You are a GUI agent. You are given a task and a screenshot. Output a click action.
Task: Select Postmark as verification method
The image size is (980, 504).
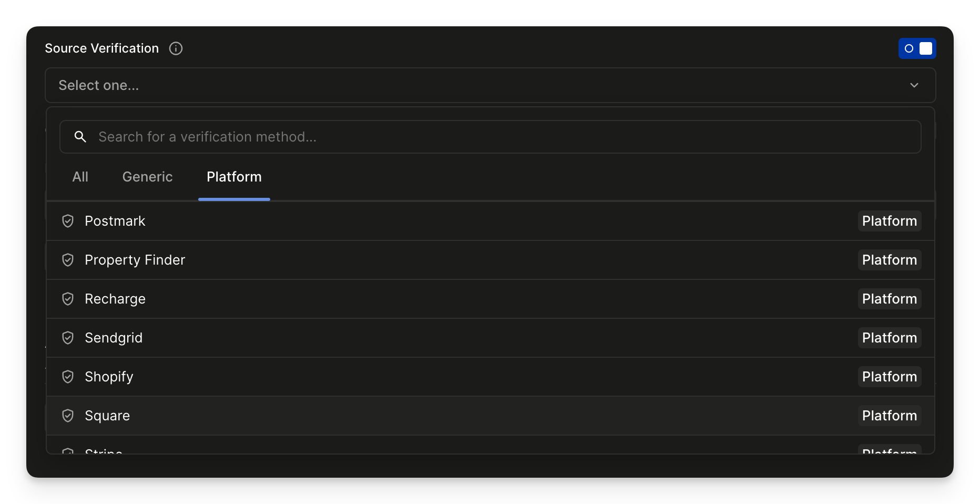point(115,221)
